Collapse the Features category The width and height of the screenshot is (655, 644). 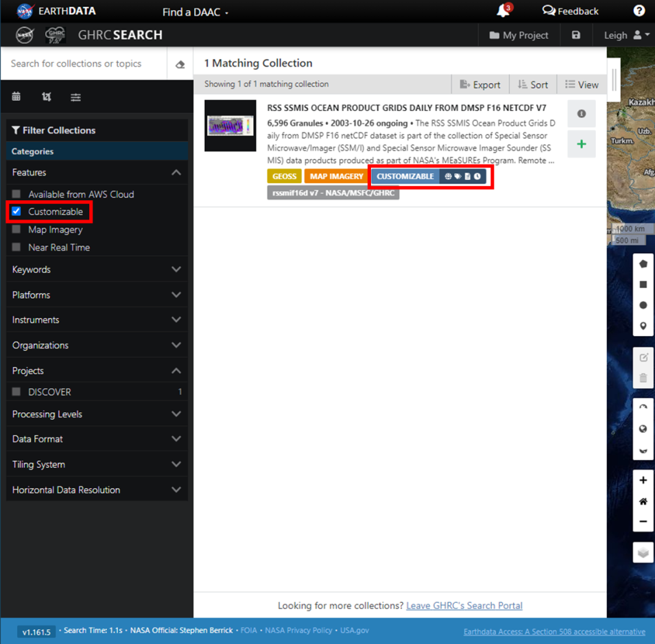point(97,172)
